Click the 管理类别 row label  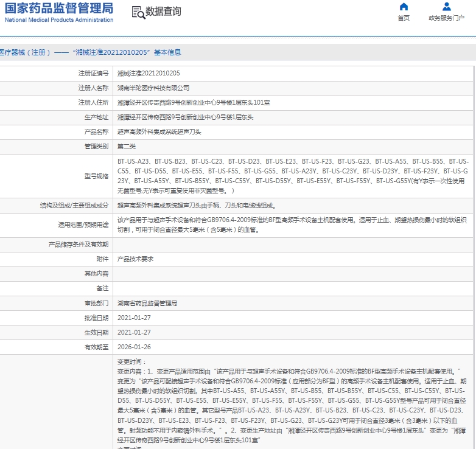(x=96, y=147)
